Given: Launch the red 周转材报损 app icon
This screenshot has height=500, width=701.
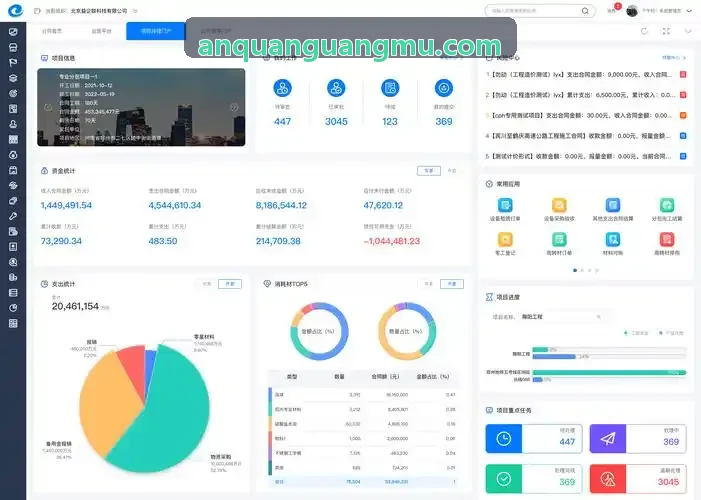Looking at the screenshot, I should coord(667,240).
